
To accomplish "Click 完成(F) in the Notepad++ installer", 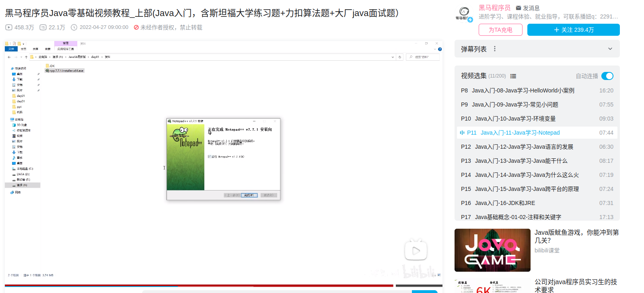I will [x=249, y=195].
